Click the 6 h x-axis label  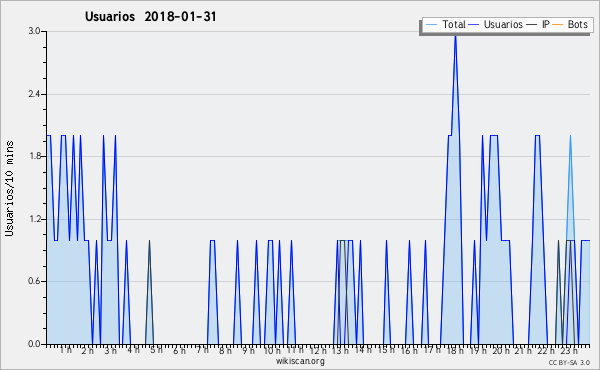[179, 350]
